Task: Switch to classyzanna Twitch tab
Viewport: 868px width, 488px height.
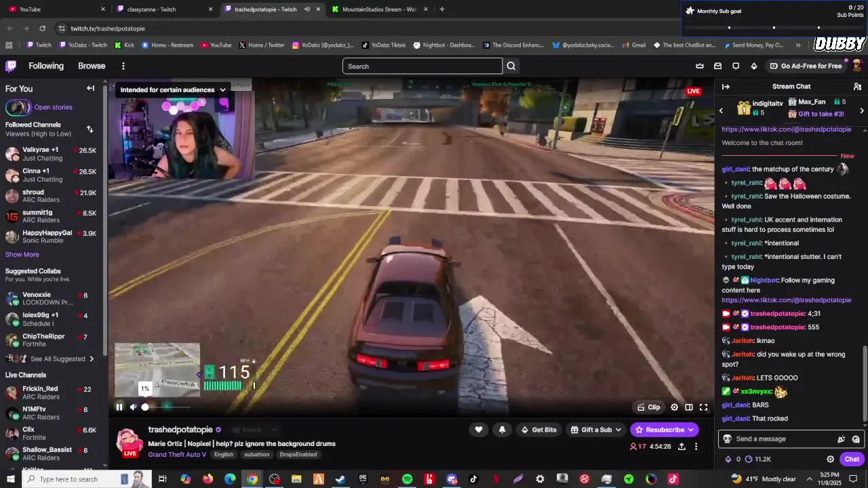Action: click(164, 9)
